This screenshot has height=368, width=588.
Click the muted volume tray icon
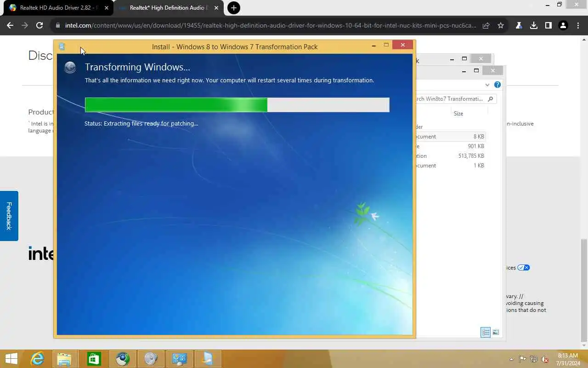(545, 359)
